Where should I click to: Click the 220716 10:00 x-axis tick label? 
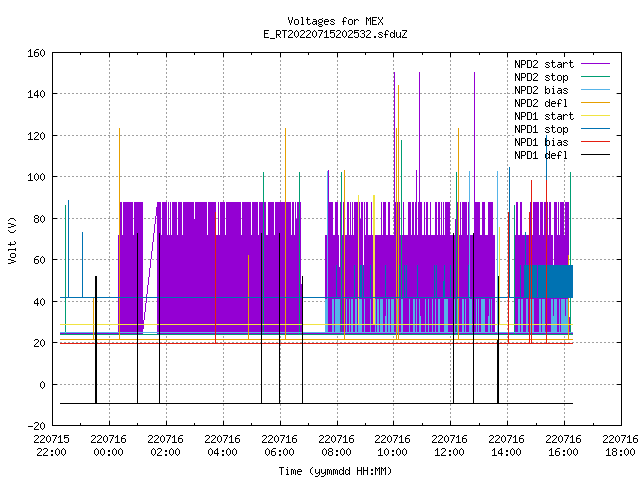pos(392,446)
